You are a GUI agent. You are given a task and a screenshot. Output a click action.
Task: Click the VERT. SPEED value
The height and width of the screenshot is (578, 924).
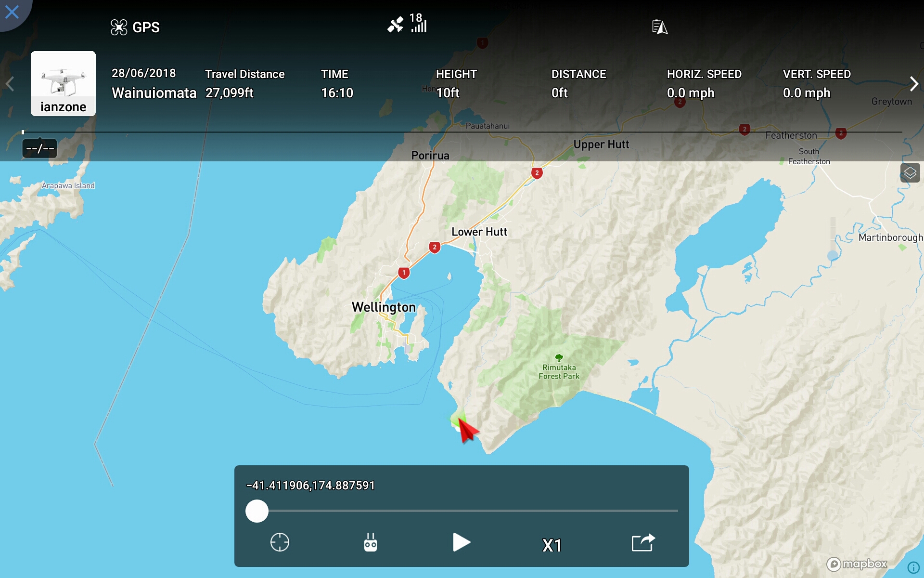807,93
